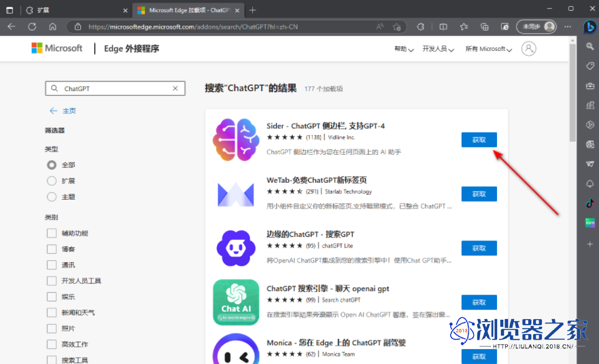
Task: Return to 主页 via back link
Action: click(x=63, y=111)
